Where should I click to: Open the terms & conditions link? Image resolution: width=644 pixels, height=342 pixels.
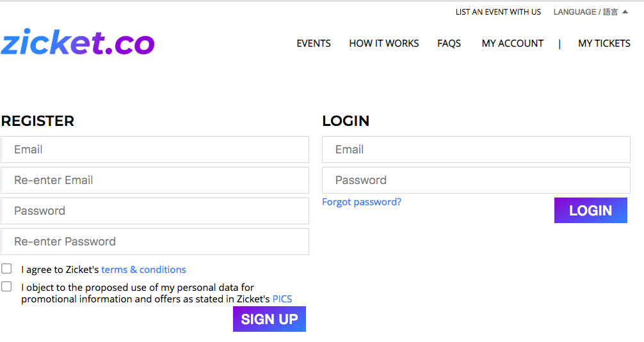pyautogui.click(x=144, y=270)
